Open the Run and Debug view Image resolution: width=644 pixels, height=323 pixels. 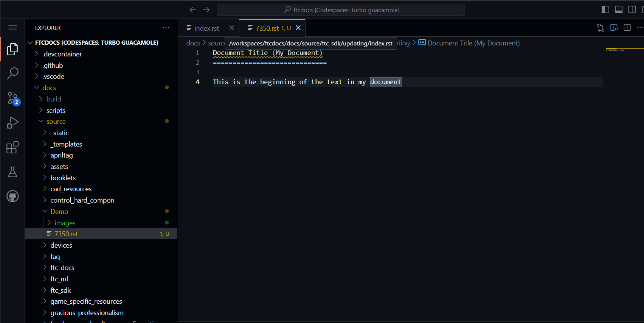pyautogui.click(x=12, y=123)
